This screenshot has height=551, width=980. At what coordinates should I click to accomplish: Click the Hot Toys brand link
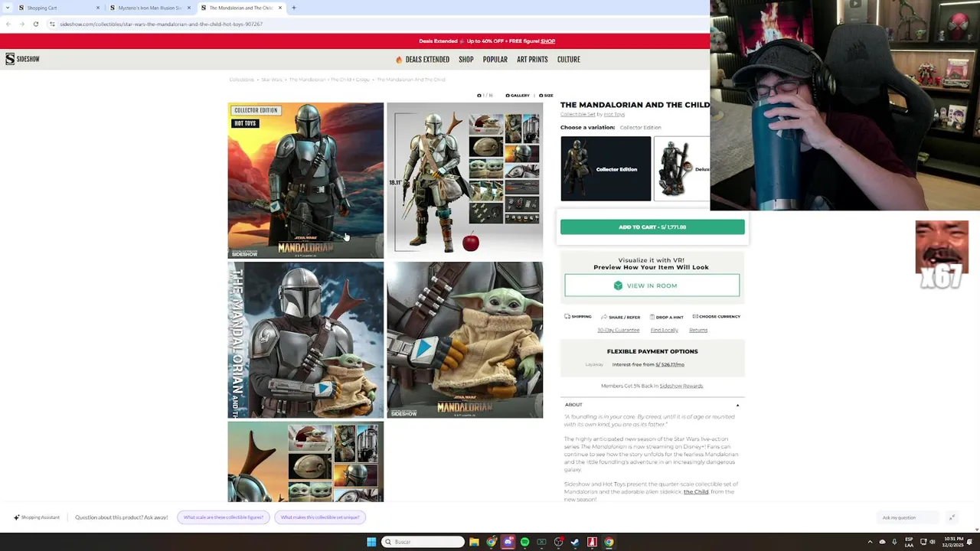(x=614, y=114)
